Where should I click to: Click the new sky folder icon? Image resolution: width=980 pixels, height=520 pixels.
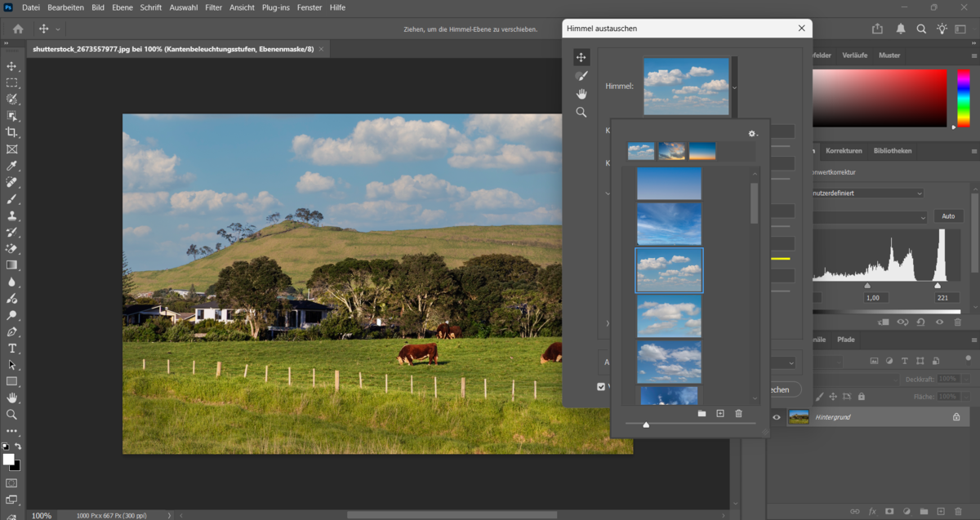point(702,413)
